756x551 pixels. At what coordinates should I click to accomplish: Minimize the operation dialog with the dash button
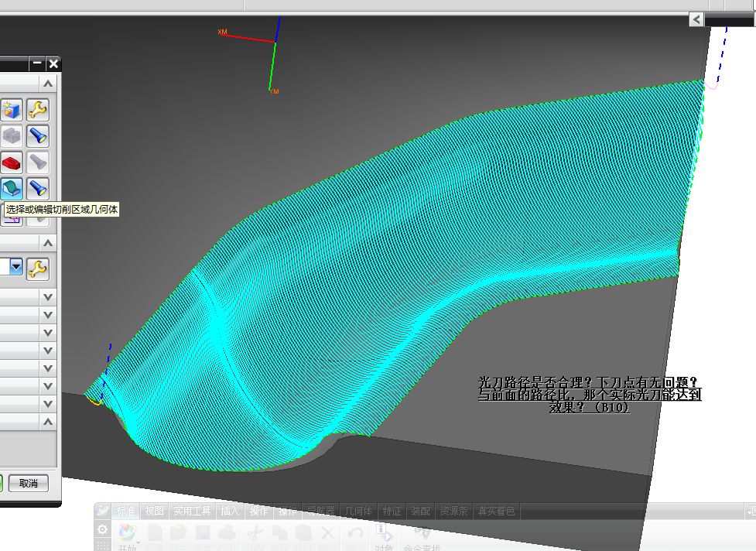(37, 63)
